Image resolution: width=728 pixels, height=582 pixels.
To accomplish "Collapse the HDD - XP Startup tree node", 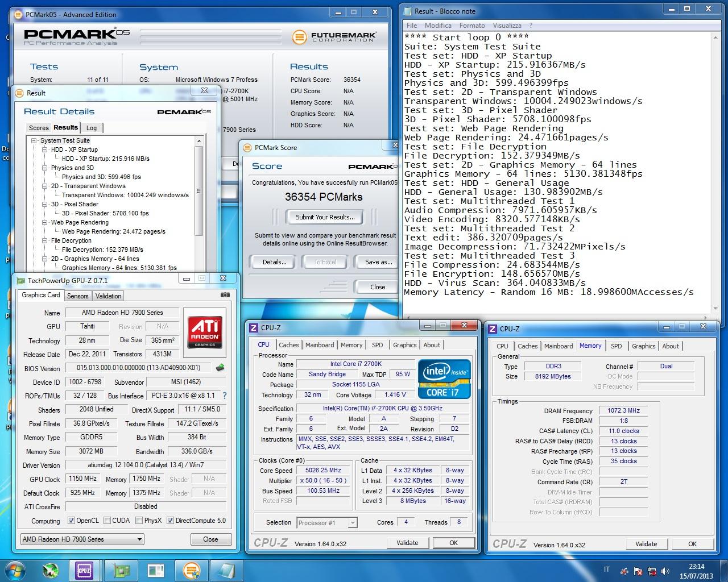I will point(45,149).
